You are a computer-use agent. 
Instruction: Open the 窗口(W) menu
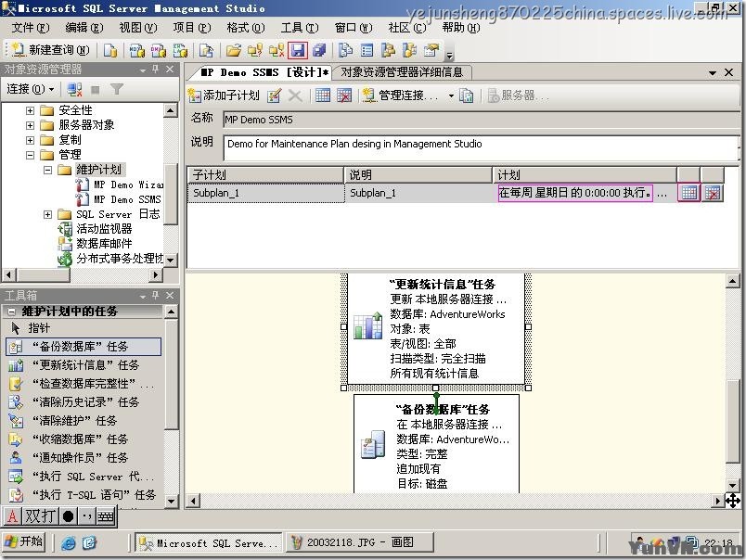tap(354, 28)
